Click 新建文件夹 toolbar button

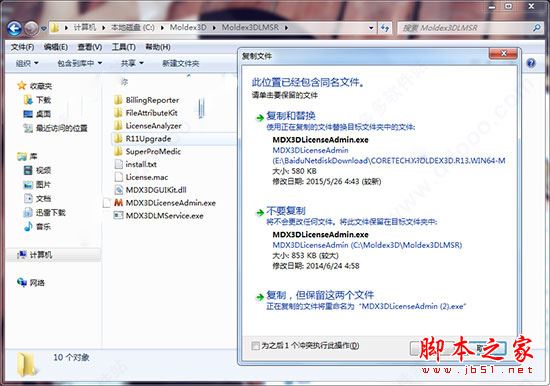click(181, 63)
